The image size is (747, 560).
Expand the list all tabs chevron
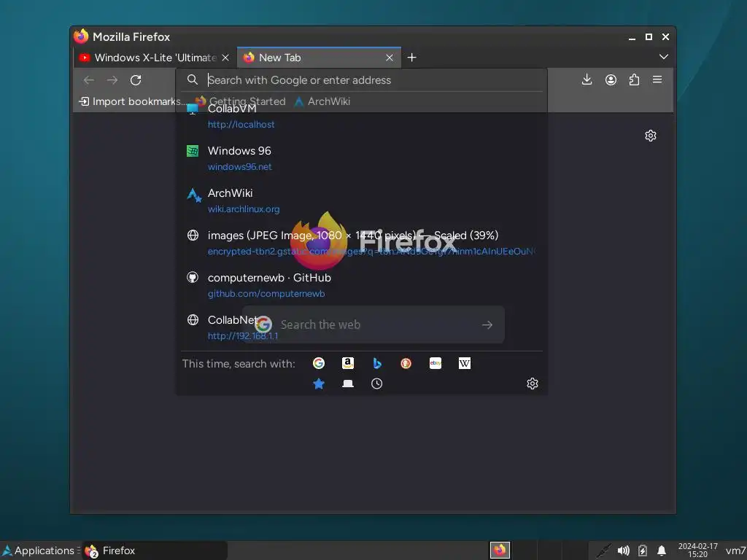(x=664, y=57)
